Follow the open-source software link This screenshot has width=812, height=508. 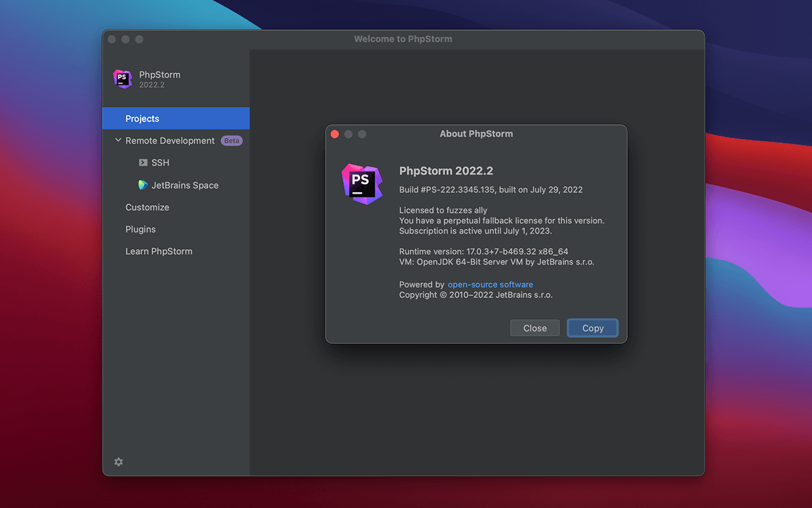[491, 284]
